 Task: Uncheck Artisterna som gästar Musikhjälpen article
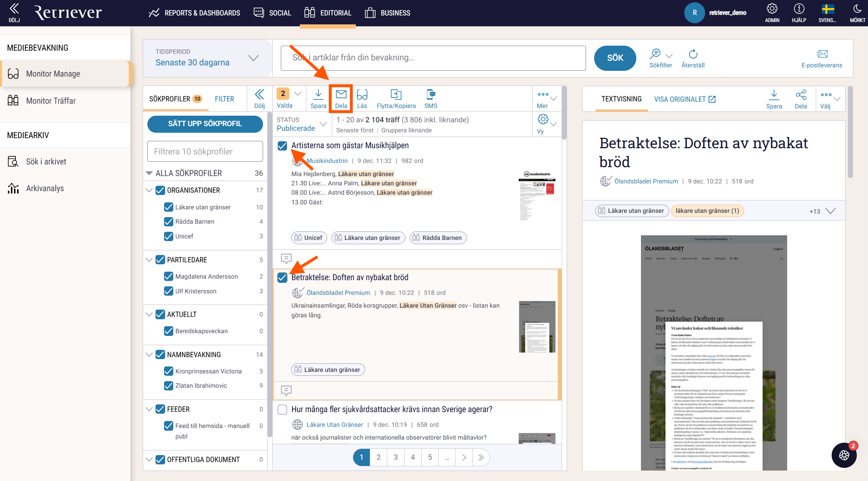point(282,145)
